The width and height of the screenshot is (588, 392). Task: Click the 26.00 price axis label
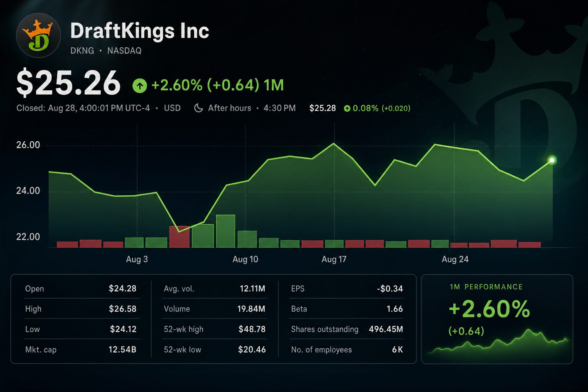(x=28, y=145)
